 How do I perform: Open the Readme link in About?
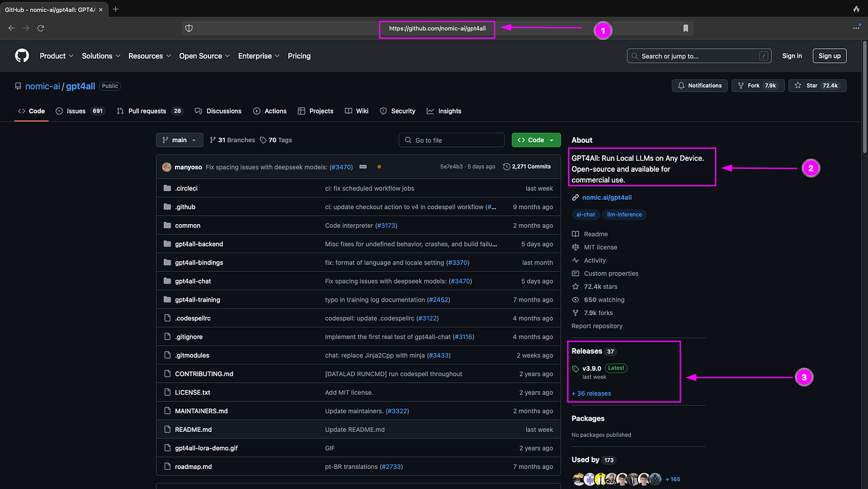(x=590, y=234)
